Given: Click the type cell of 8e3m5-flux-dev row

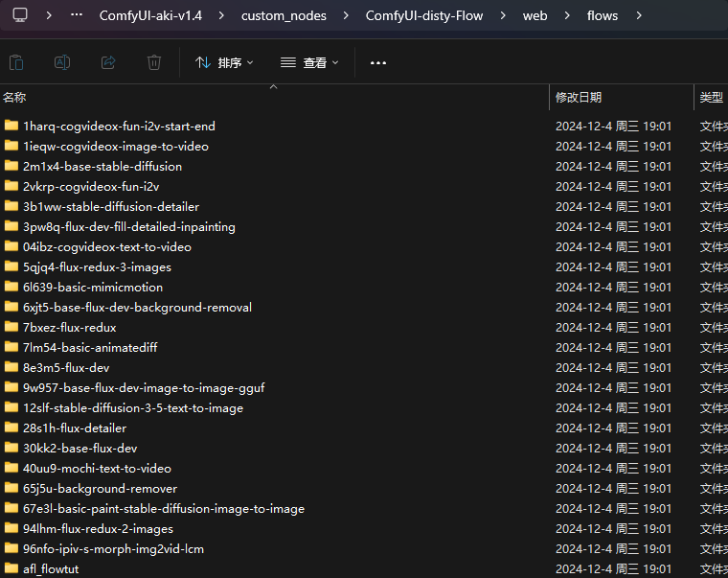Looking at the screenshot, I should pyautogui.click(x=714, y=367).
